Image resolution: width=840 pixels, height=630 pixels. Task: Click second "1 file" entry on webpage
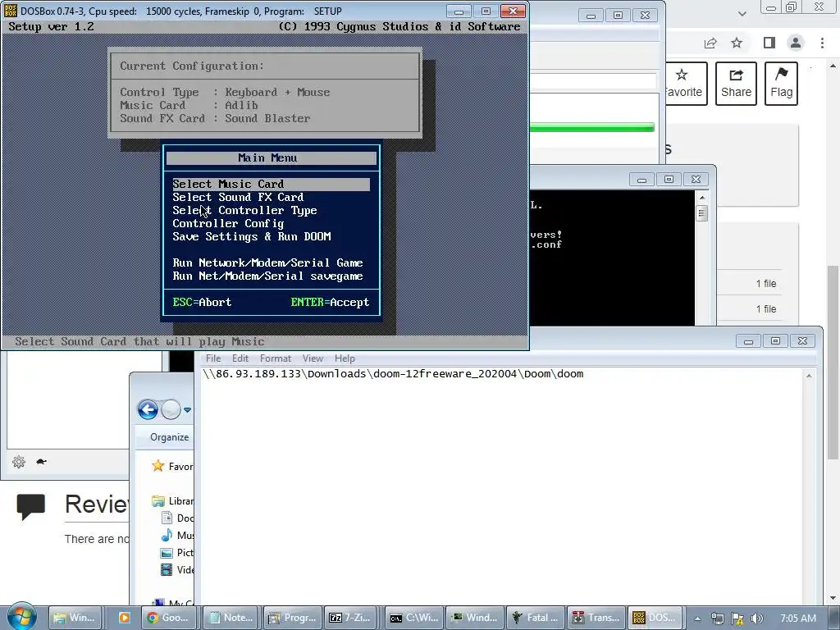766,308
